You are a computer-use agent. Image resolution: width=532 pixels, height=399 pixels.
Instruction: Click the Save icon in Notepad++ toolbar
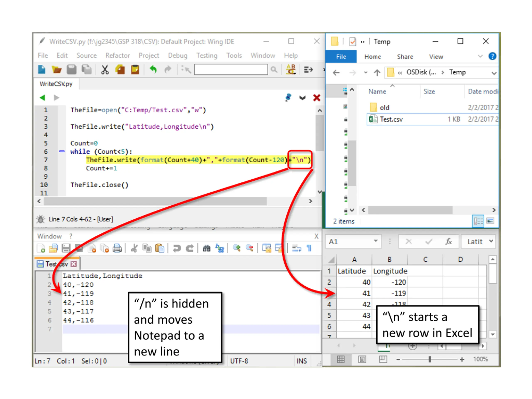pyautogui.click(x=66, y=248)
